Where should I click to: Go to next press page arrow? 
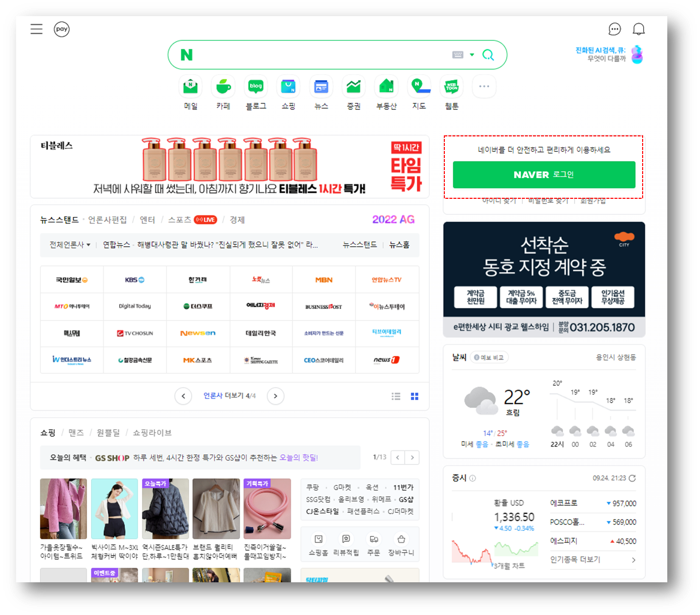(275, 396)
